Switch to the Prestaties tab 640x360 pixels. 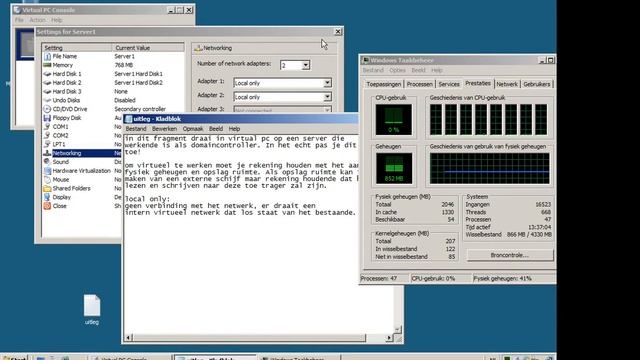pos(478,83)
